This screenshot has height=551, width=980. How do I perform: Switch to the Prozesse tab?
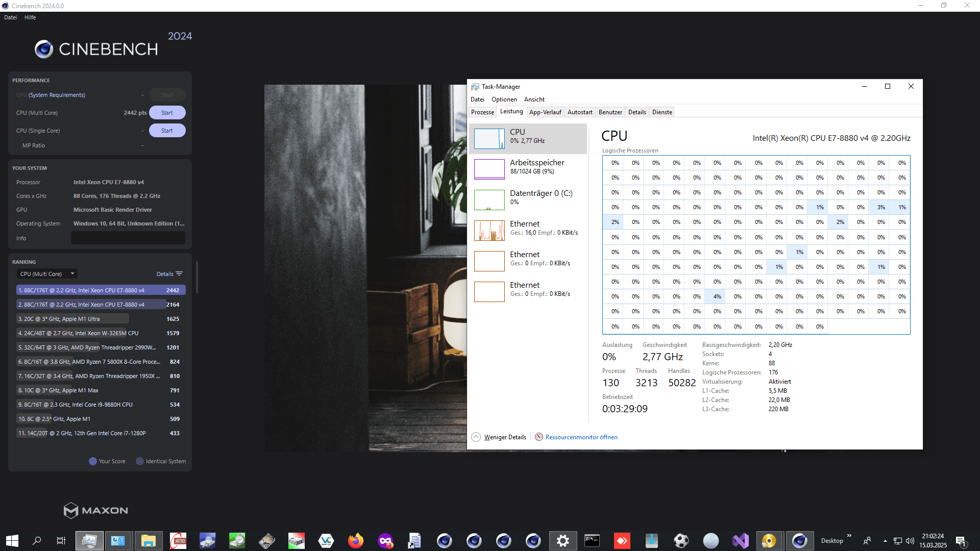(x=482, y=112)
